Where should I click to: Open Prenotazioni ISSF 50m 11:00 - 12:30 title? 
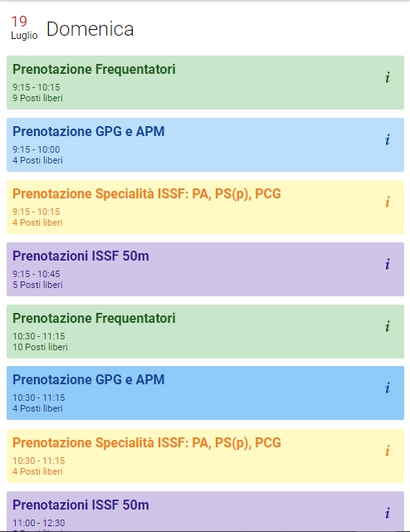[x=81, y=505]
